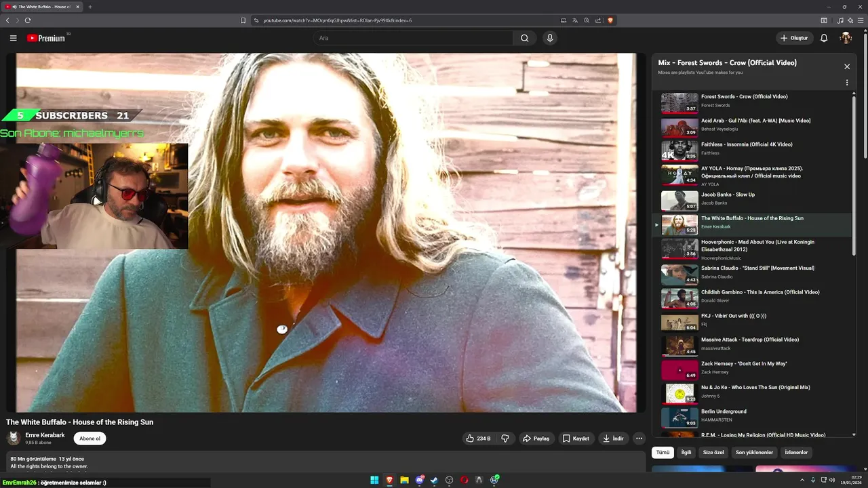Screen dimensions: 868x488
Task: Play AY YOLA - Homay playlist item
Action: tap(751, 176)
